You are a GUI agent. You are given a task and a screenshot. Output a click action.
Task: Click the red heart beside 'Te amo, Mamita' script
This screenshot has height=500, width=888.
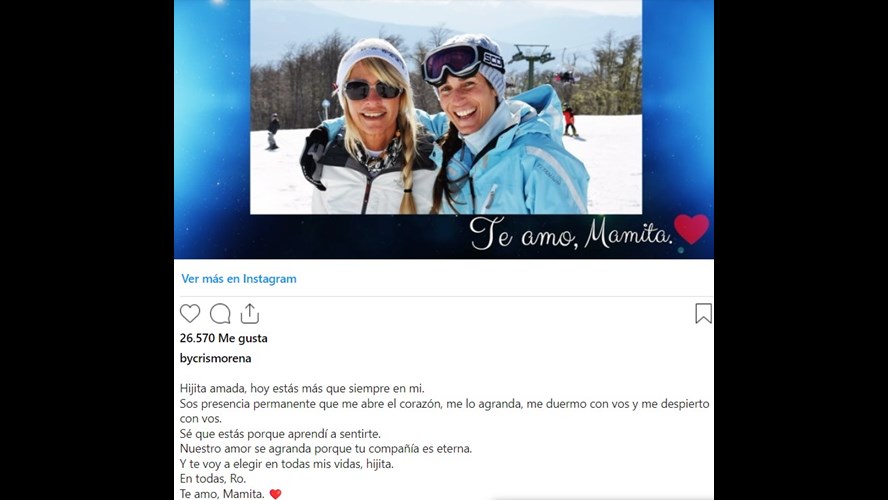[x=691, y=228]
